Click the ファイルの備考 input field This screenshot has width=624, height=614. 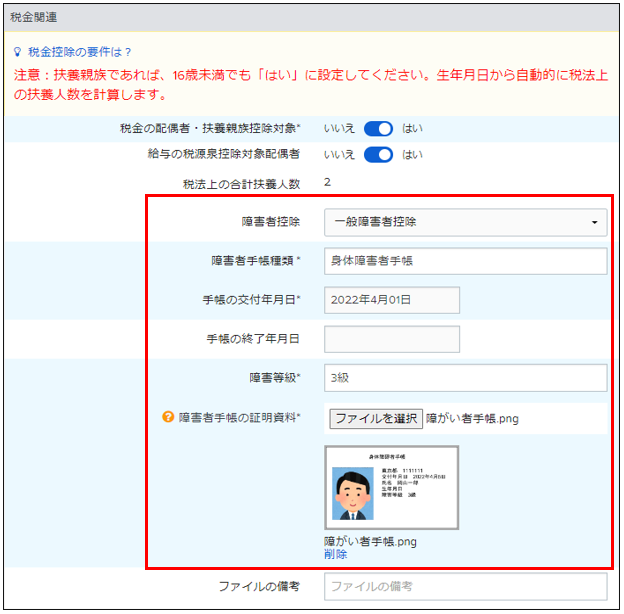[465, 586]
